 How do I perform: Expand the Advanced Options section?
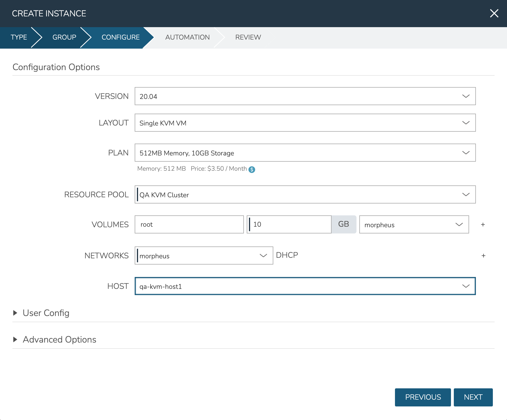pyautogui.click(x=59, y=339)
